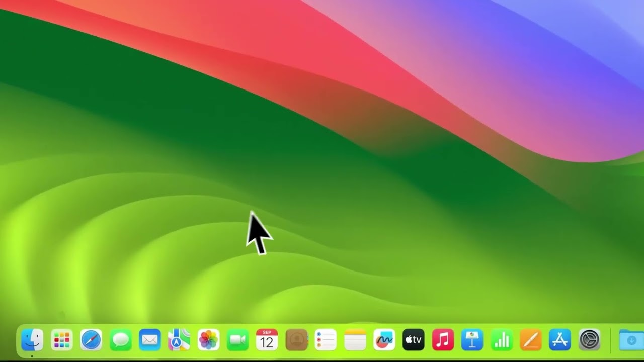Open System Settings gear icon

pyautogui.click(x=590, y=340)
